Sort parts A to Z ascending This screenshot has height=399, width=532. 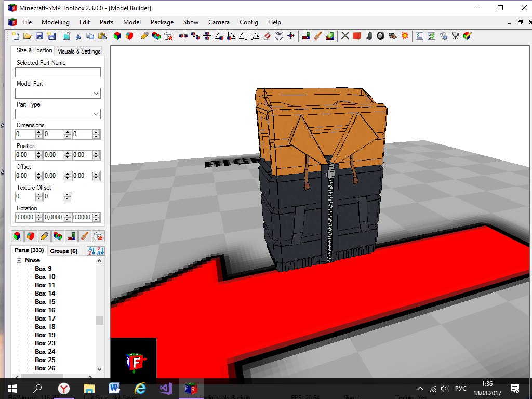[91, 251]
